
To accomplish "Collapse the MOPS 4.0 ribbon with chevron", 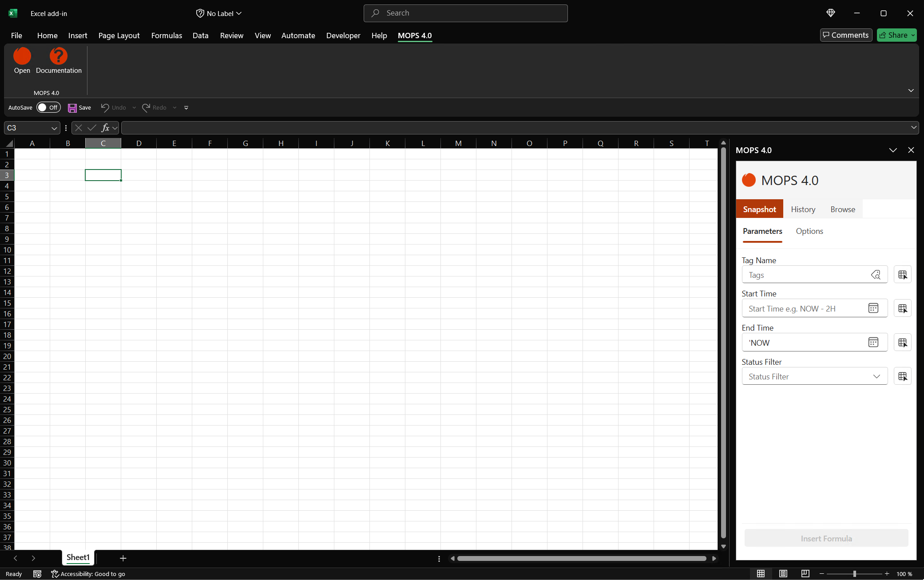I will pos(911,91).
